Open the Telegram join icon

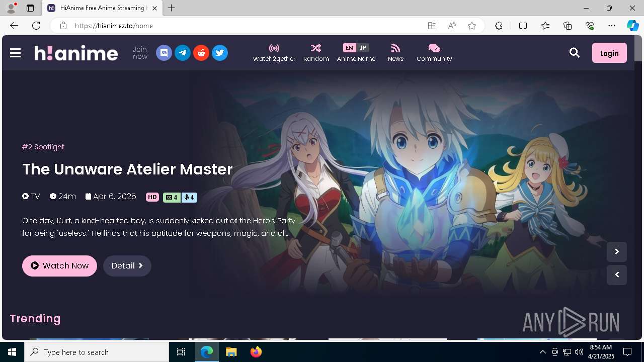click(183, 53)
